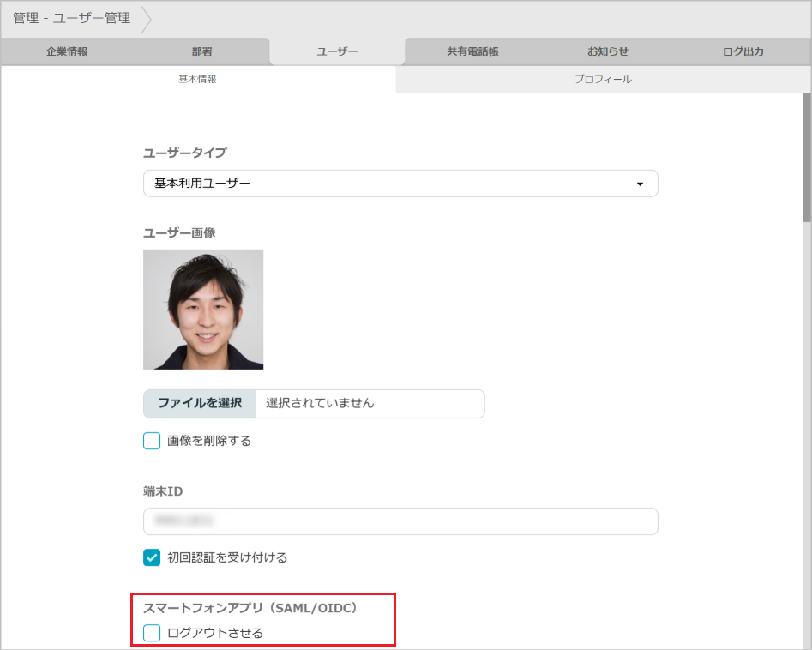The width and height of the screenshot is (812, 650).
Task: Tick the ログアウトさせる checkbox
Action: click(152, 634)
